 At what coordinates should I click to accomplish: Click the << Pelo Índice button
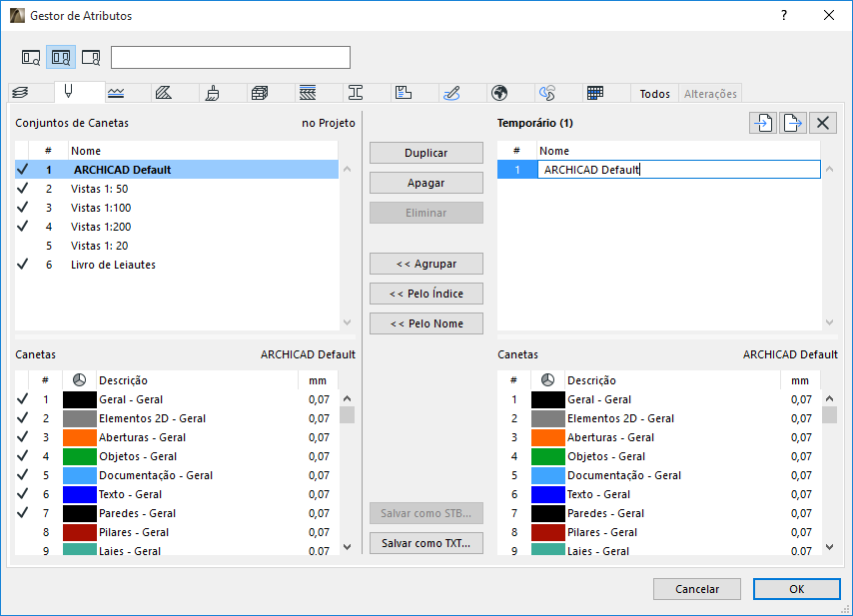426,294
